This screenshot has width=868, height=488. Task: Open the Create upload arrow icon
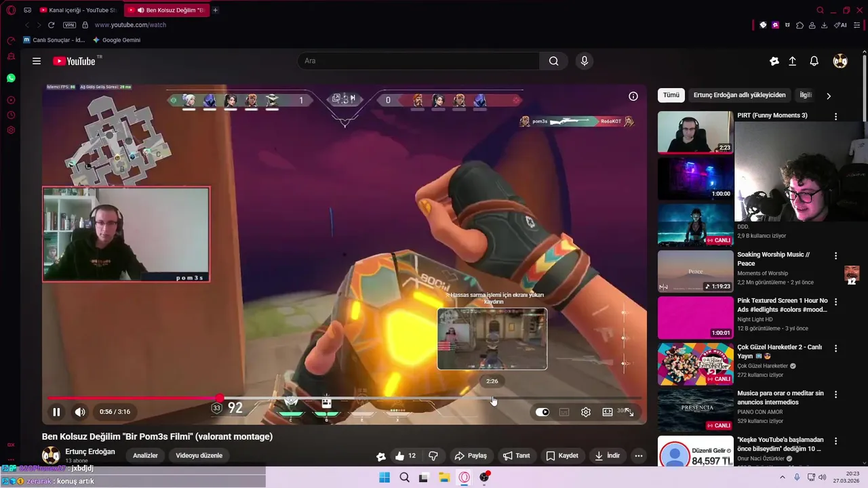(792, 61)
